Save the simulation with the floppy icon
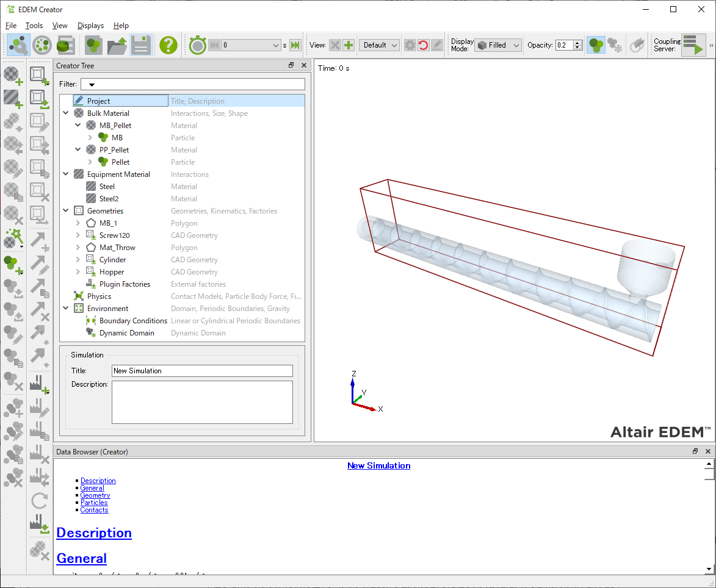This screenshot has height=588, width=716. point(141,45)
